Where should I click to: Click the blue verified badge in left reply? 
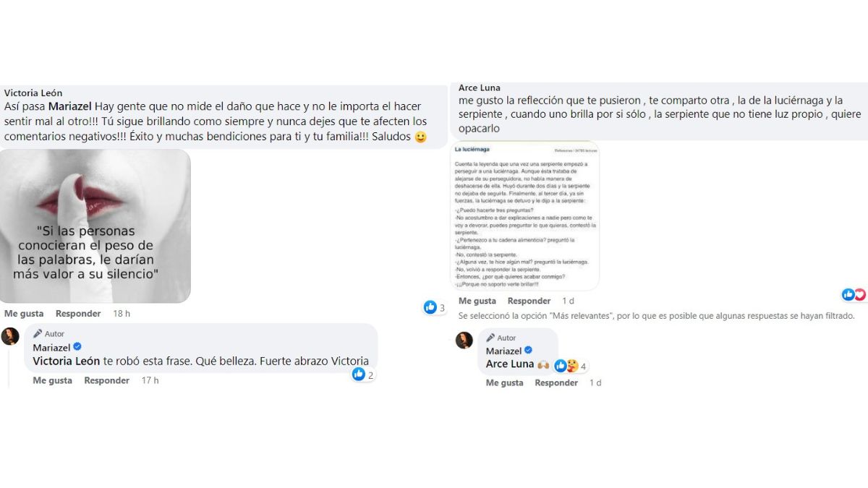point(77,346)
